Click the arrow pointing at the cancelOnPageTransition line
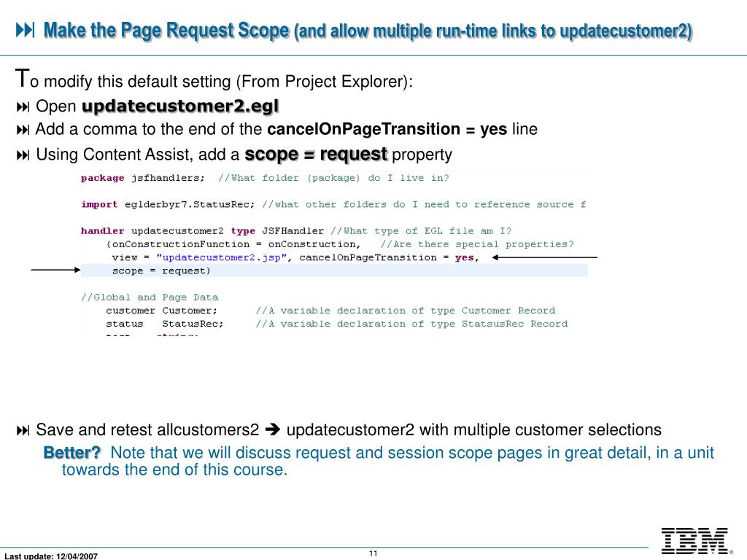 [543, 257]
